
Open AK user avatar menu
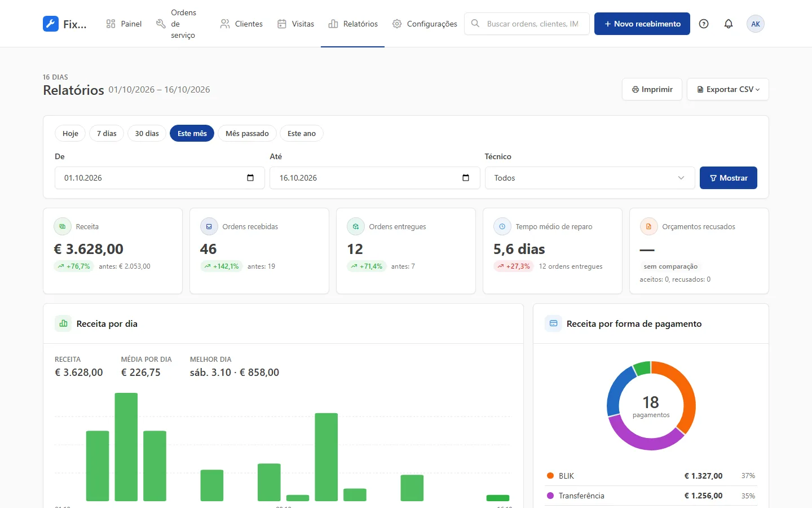pos(756,24)
